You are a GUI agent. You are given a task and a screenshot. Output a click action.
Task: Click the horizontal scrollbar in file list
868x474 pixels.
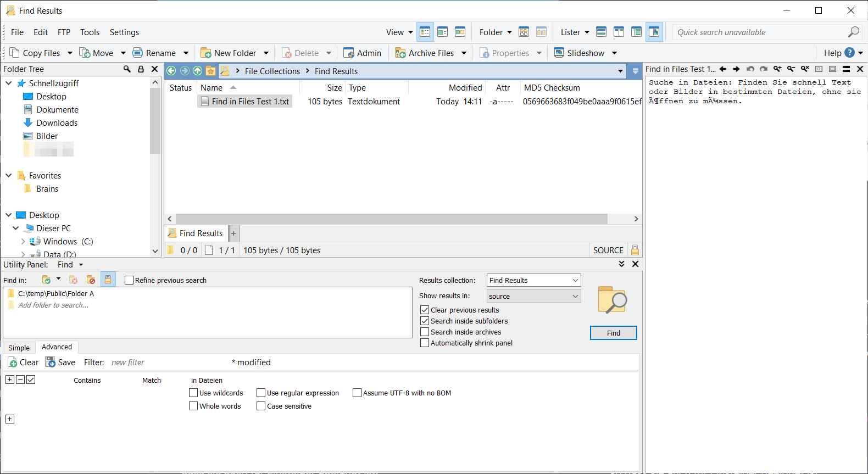tap(391, 219)
